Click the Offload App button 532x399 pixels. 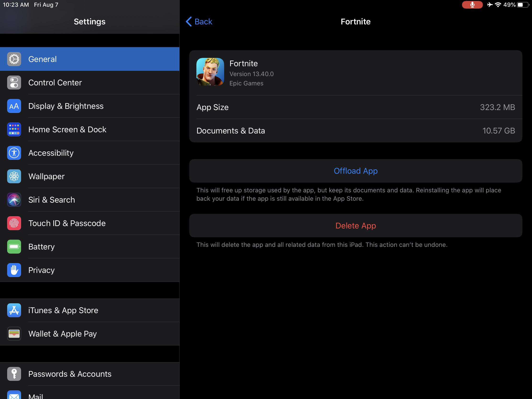355,171
